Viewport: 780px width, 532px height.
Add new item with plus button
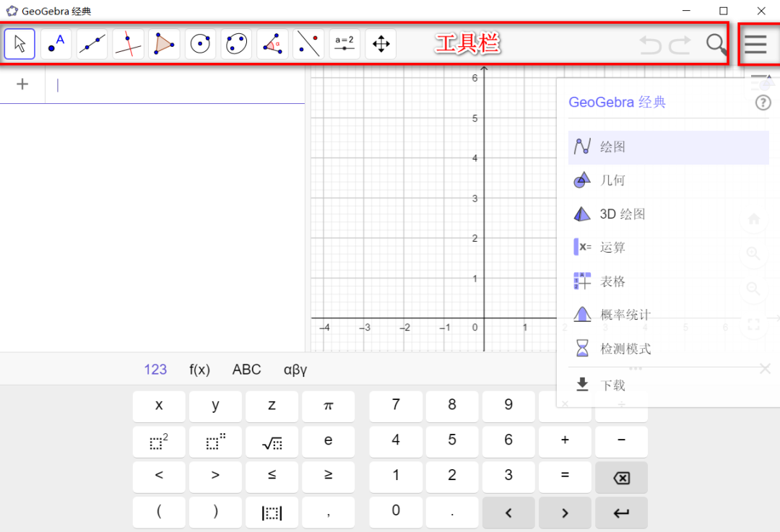click(x=22, y=84)
